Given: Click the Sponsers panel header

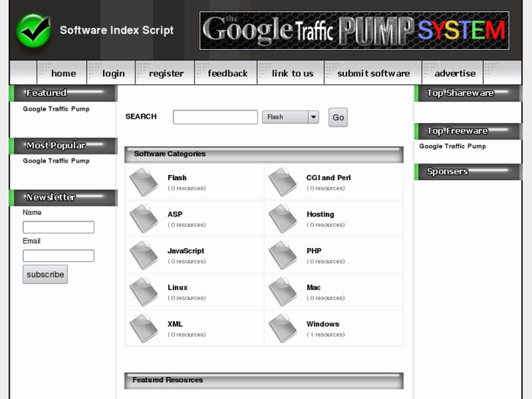Looking at the screenshot, I should tap(468, 172).
